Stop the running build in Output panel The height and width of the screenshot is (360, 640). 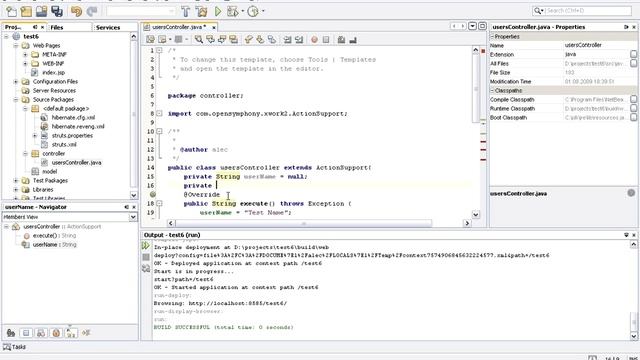click(146, 257)
